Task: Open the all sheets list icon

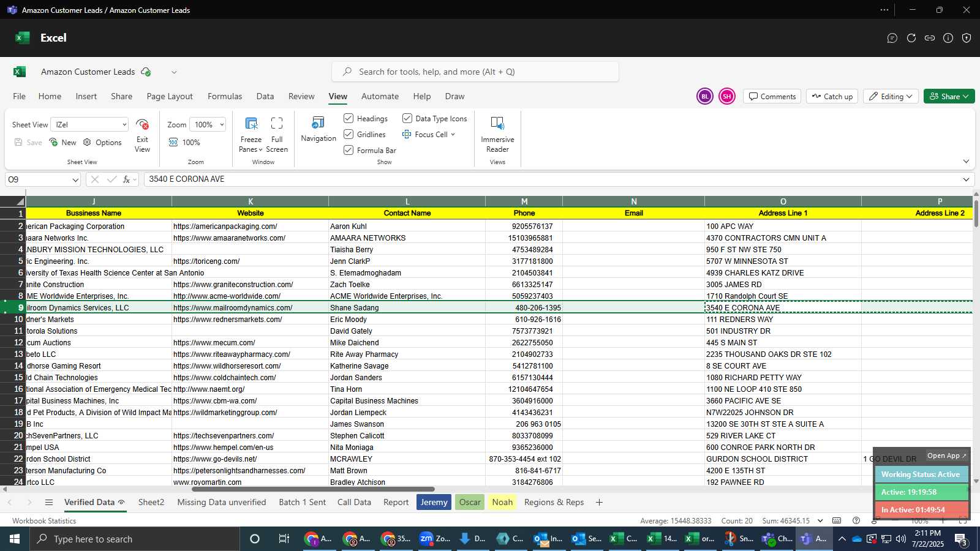Action: pyautogui.click(x=49, y=502)
